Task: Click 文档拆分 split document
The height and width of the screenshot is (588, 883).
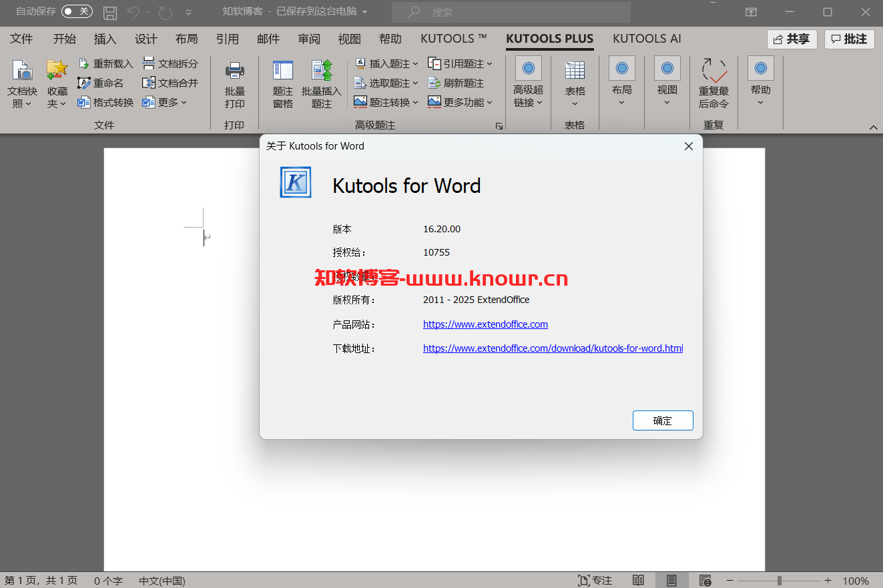Action: point(170,63)
